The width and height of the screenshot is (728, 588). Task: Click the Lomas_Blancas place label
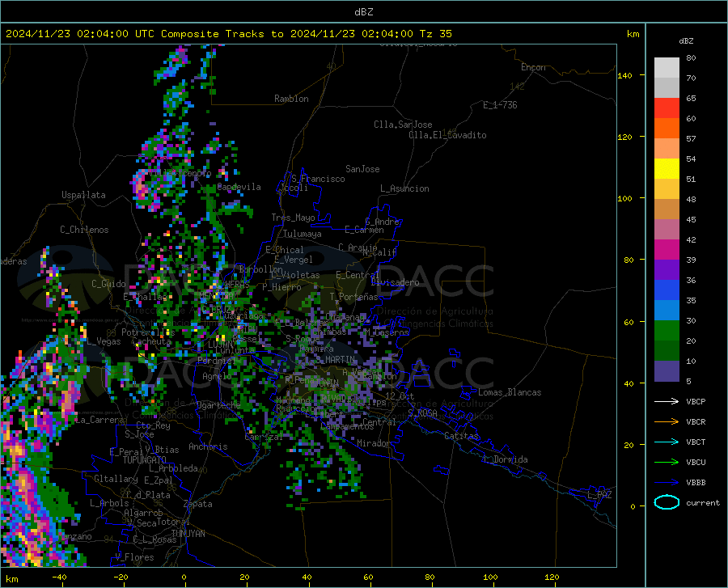(510, 392)
